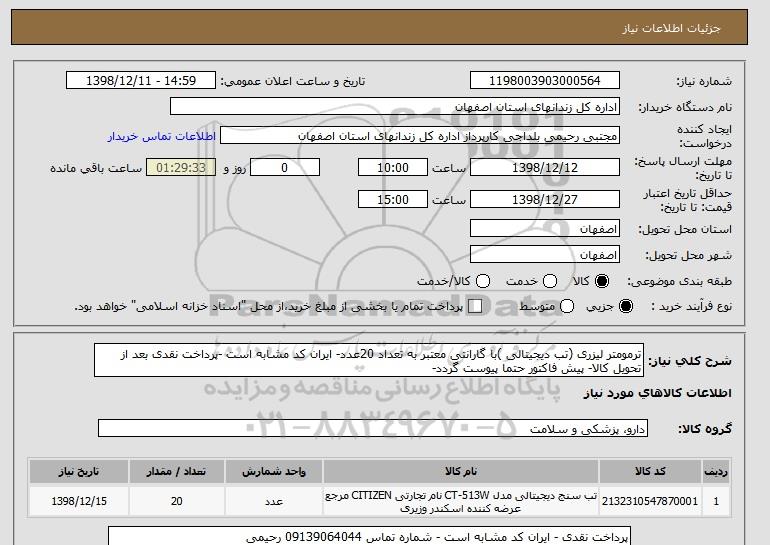Select the متوسط purchase process radio
This screenshot has width=770, height=545.
[567, 306]
